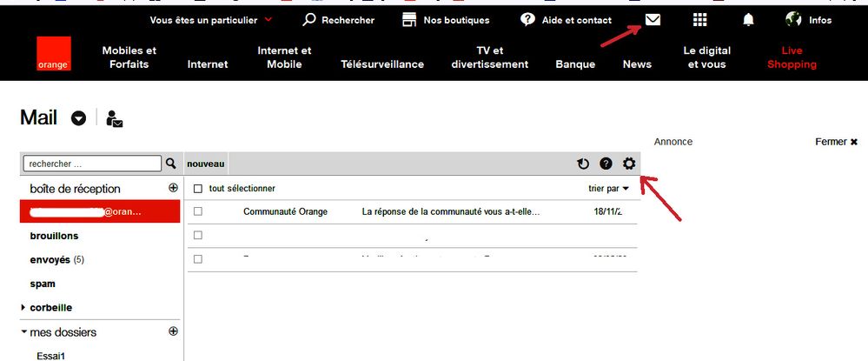Check the third message row checkbox
The width and height of the screenshot is (868, 361).
point(198,259)
